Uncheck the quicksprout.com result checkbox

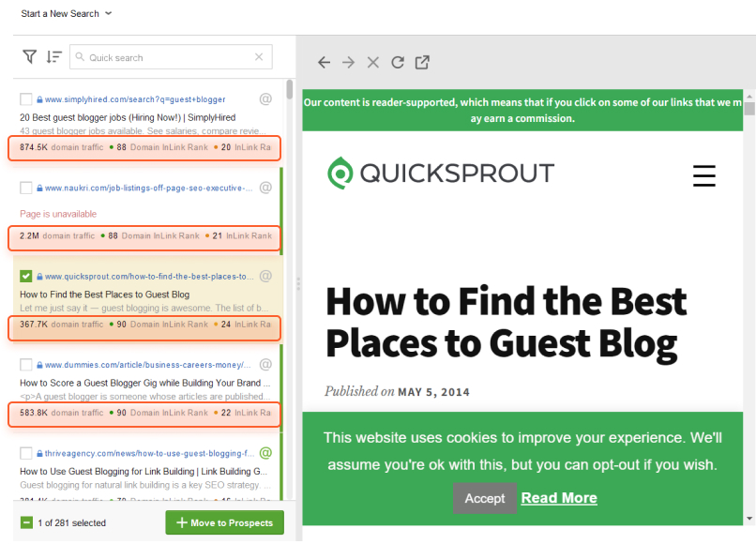[26, 277]
